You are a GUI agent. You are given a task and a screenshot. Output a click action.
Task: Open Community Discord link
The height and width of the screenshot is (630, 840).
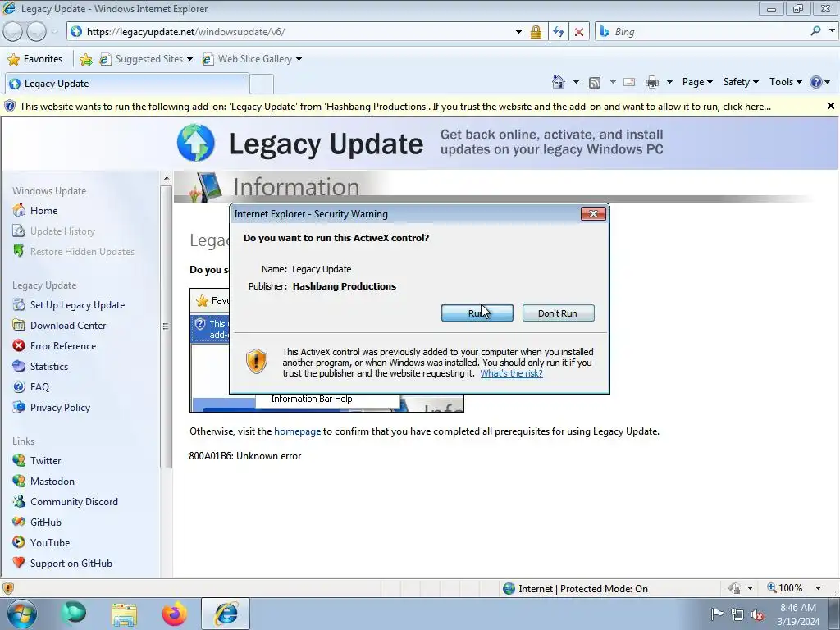pos(74,501)
